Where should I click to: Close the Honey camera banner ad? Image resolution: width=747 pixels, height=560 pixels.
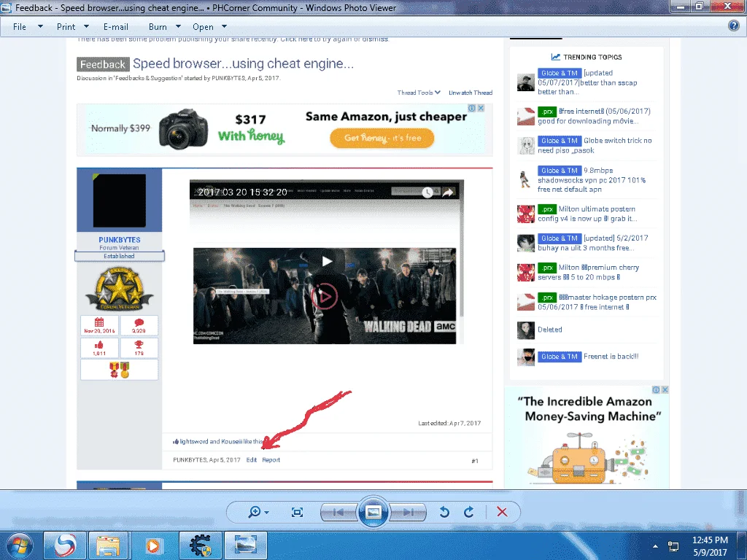[x=481, y=108]
